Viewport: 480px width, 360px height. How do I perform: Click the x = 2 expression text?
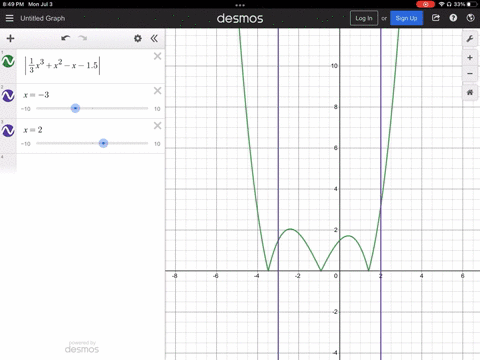coord(33,130)
